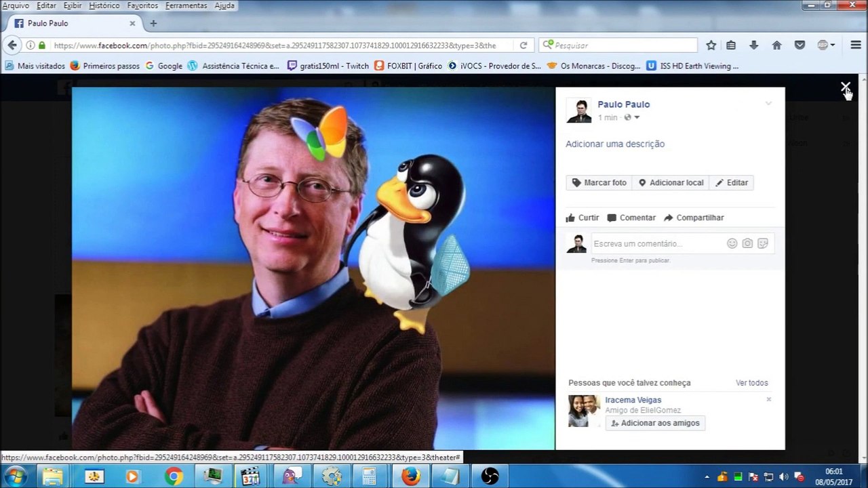
Task: Click the Iracema Veigas suggestion thumbnail
Action: click(584, 411)
